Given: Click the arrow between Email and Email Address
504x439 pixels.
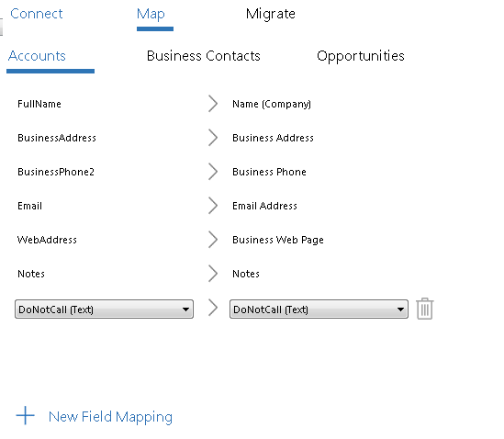Looking at the screenshot, I should (212, 206).
